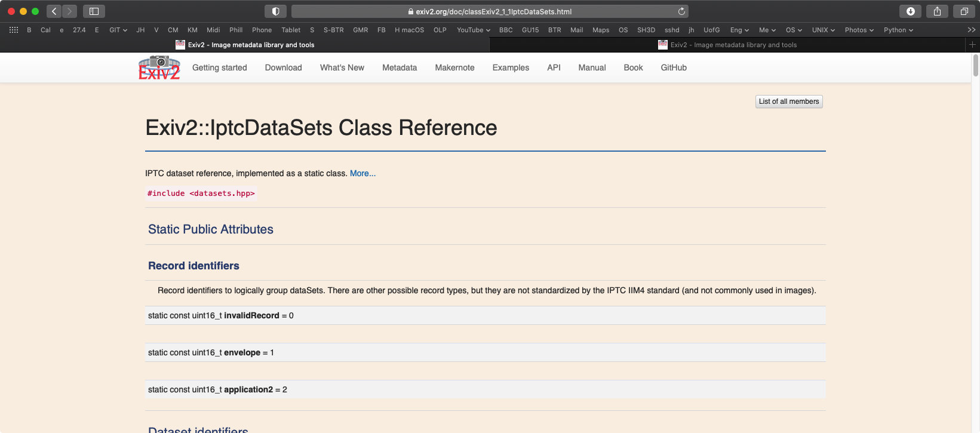Screen dimensions: 980x433
Task: Go forward with the Safari forward arrow
Action: [69, 11]
